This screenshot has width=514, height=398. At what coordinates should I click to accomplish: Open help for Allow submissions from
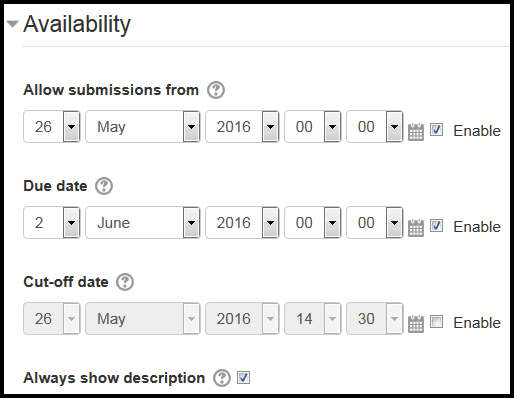[216, 90]
